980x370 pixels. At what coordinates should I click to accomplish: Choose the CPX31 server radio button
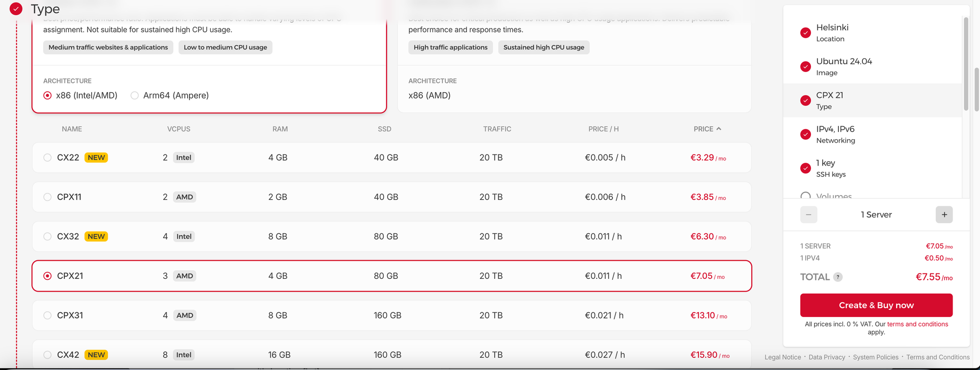coord(48,316)
